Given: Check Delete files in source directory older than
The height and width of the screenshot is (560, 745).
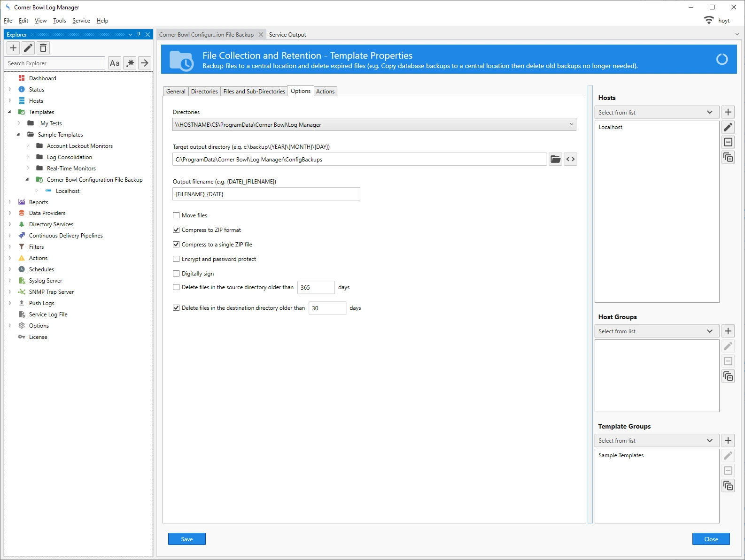Looking at the screenshot, I should tap(176, 287).
